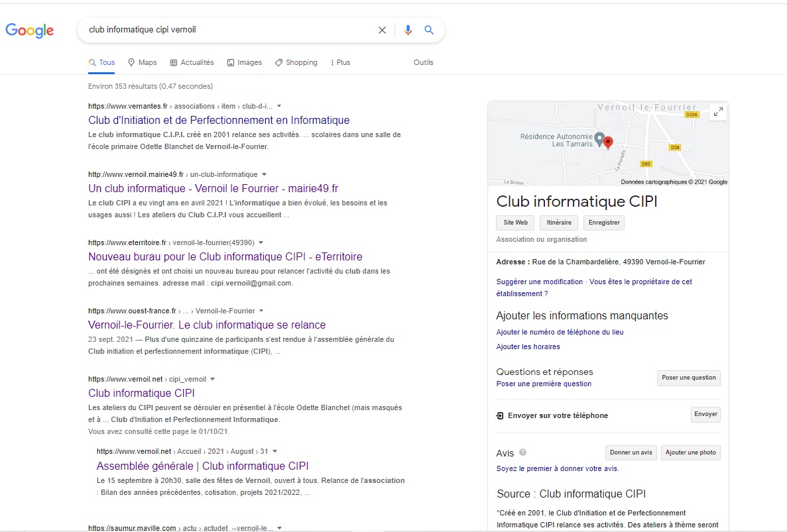Click the Enregistrer button
Viewport: 787px width, 532px height.
point(604,223)
